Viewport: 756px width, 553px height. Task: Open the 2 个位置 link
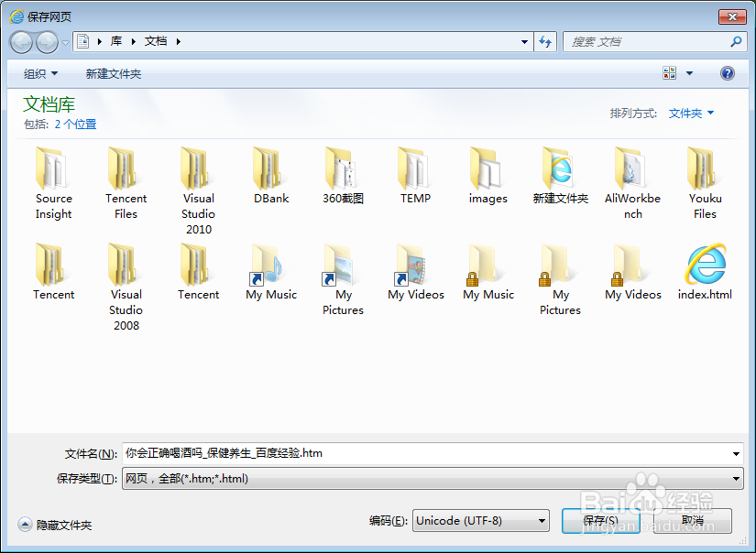(x=75, y=125)
